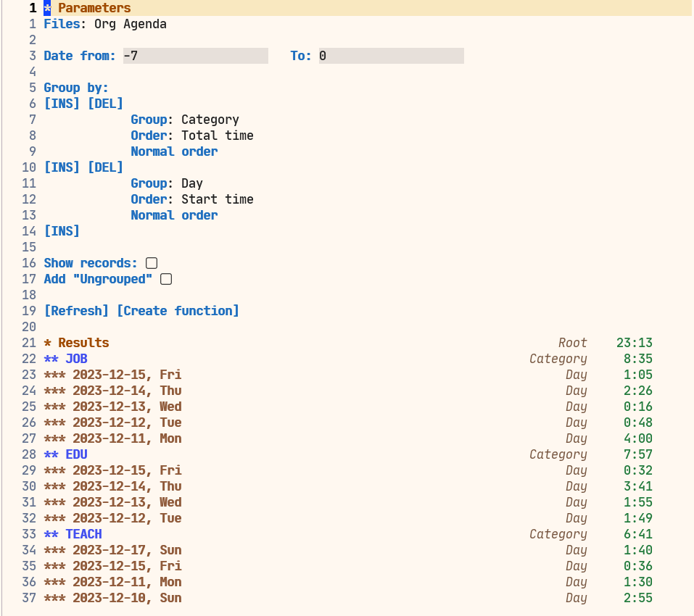This screenshot has width=694, height=616.
Task: Insert a new group with the first [INS]
Action: click(x=62, y=103)
